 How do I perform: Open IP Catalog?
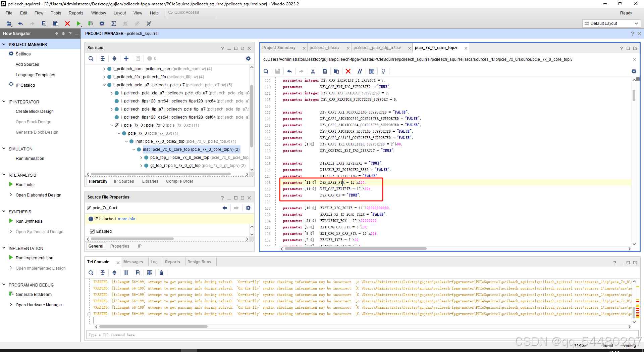[x=25, y=85]
